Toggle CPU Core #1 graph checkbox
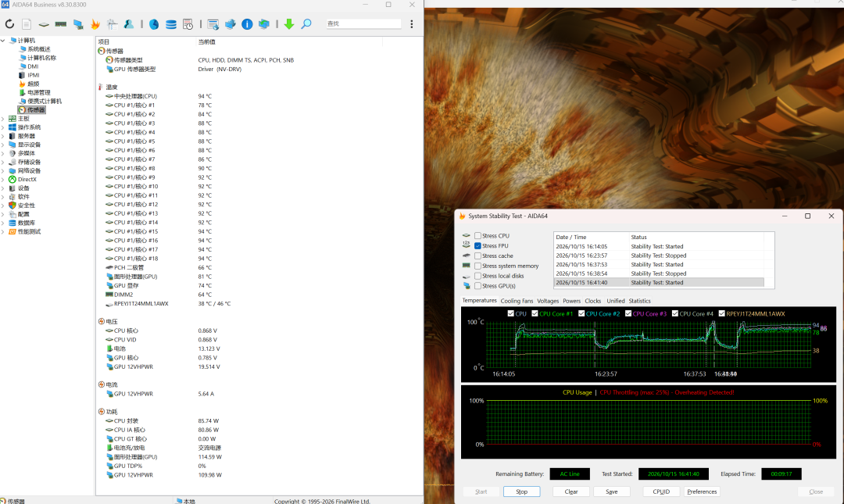Viewport: 844px width, 504px height. [535, 313]
